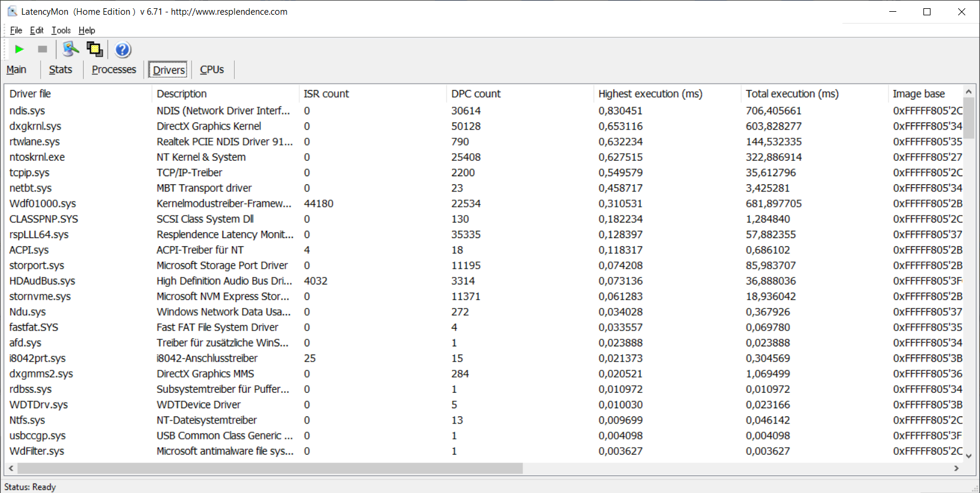The width and height of the screenshot is (980, 493).
Task: Start the latency monitor with green play
Action: [19, 49]
